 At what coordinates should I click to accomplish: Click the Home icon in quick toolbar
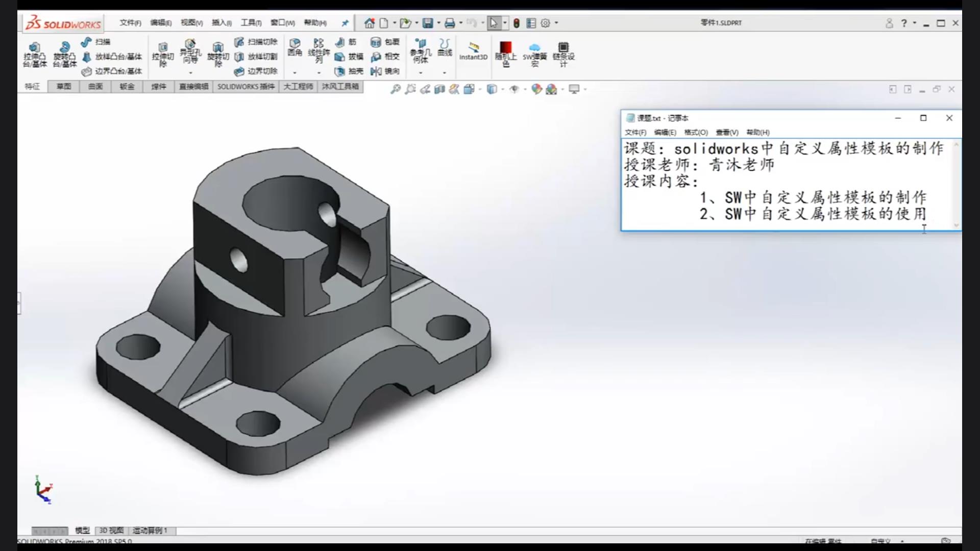[370, 23]
